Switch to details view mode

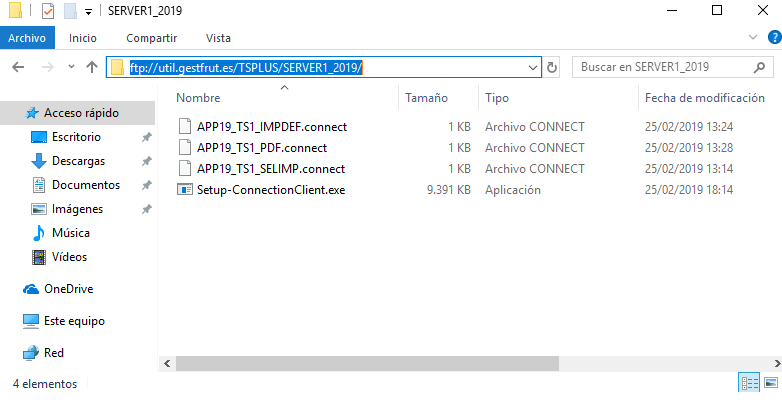(x=749, y=383)
